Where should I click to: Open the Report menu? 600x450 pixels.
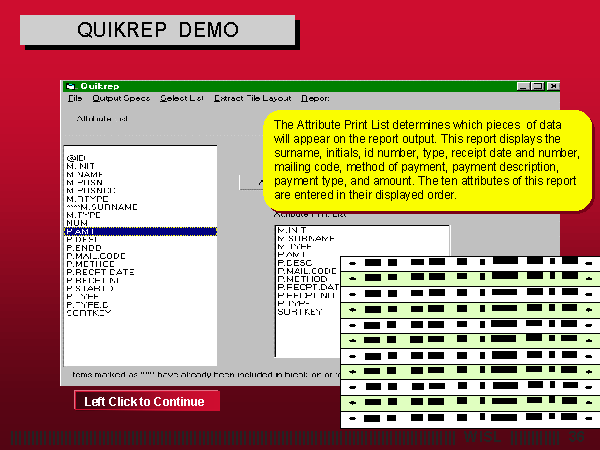315,99
